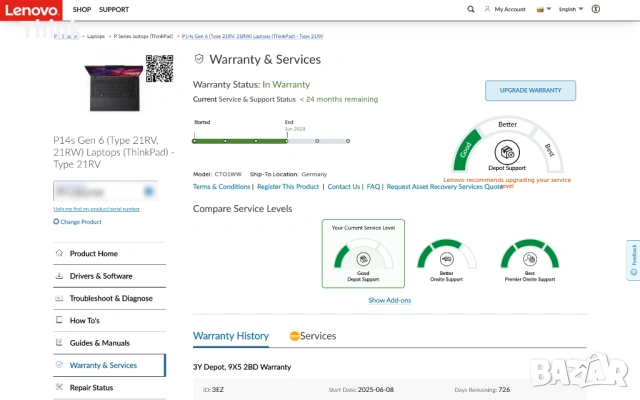Click the Repair Status tools icon
This screenshot has width=640, height=400.
pyautogui.click(x=59, y=387)
